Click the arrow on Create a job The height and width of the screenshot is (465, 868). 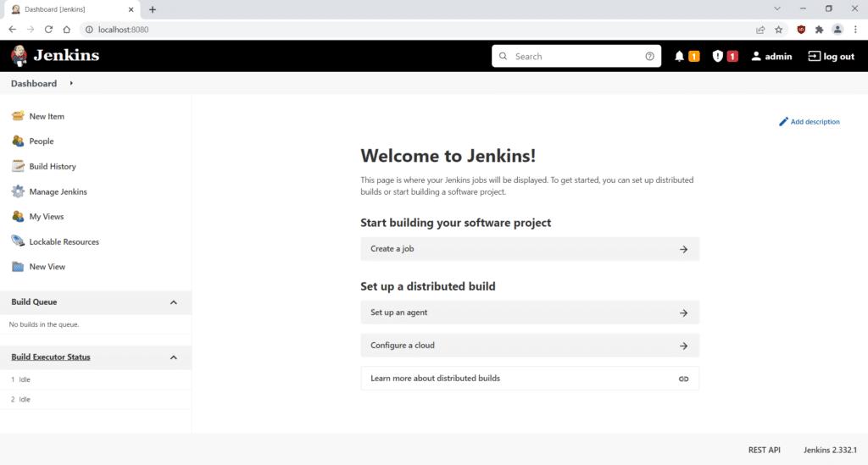click(x=684, y=249)
